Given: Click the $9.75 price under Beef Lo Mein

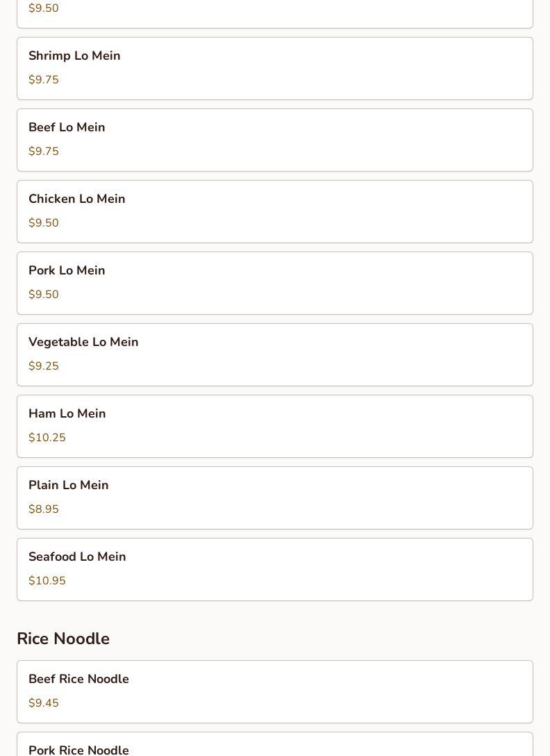Looking at the screenshot, I should point(44,151).
